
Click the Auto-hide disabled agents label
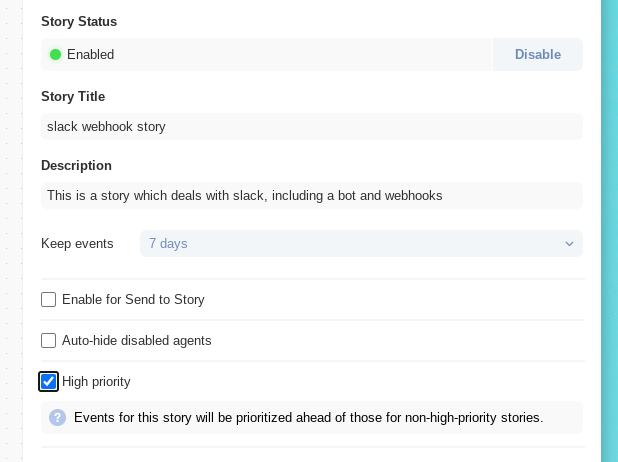(x=136, y=341)
